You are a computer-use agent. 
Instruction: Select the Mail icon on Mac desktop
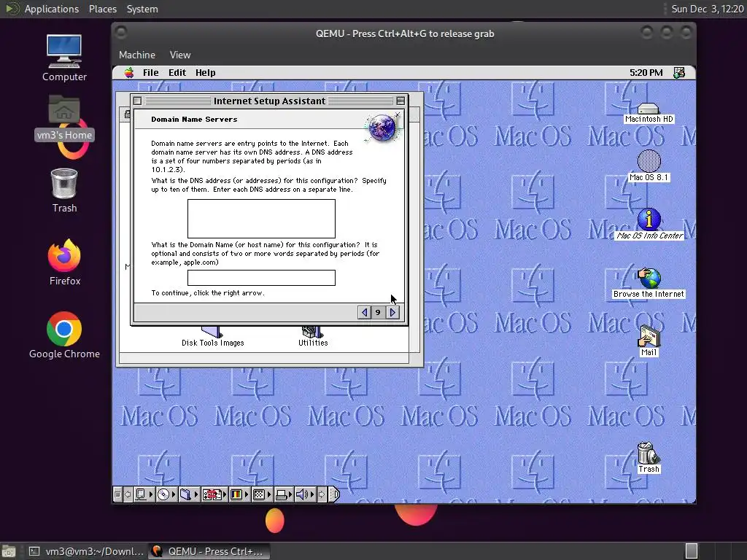pos(649,341)
